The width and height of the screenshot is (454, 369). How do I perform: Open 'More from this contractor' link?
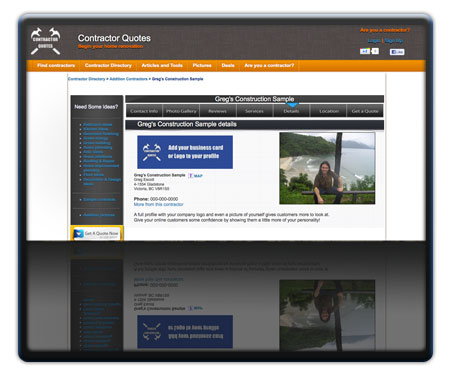(x=158, y=204)
